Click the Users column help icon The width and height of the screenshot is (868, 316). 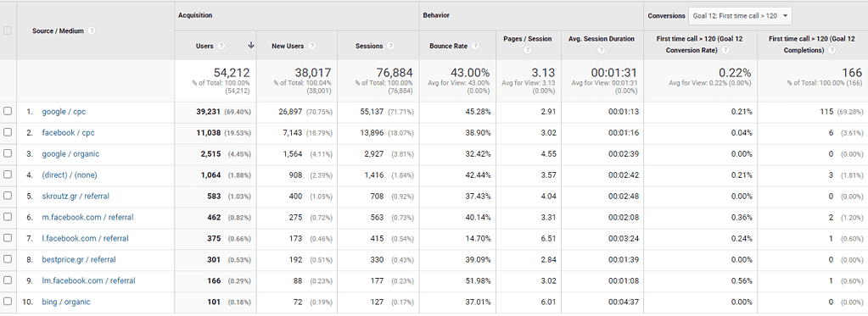click(221, 46)
